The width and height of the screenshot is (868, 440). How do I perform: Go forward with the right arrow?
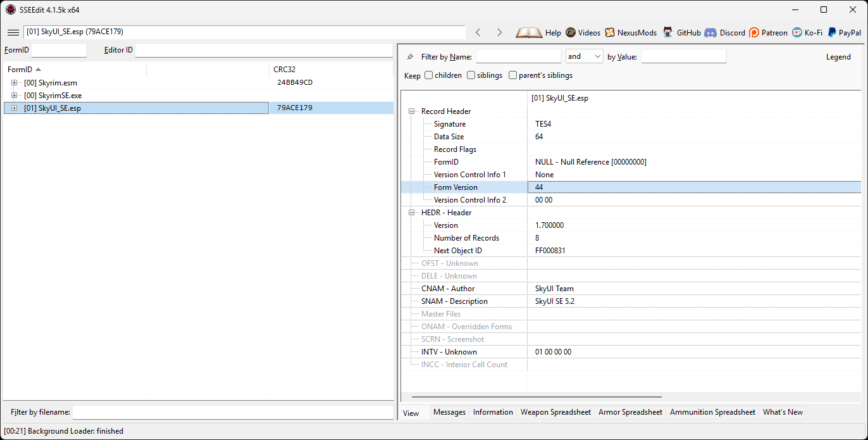(499, 32)
